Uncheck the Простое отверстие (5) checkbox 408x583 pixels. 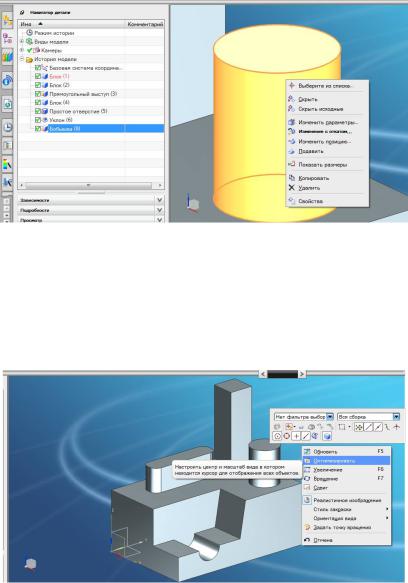38,111
